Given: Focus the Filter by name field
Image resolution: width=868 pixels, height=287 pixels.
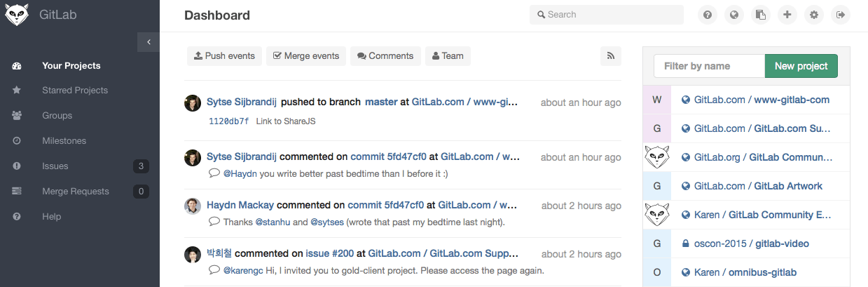Looking at the screenshot, I should pyautogui.click(x=709, y=66).
